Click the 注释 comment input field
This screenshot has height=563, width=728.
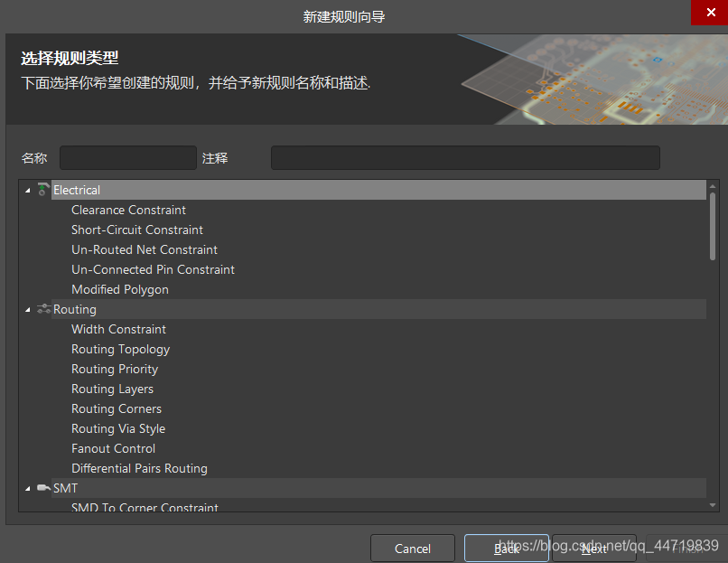[464, 158]
